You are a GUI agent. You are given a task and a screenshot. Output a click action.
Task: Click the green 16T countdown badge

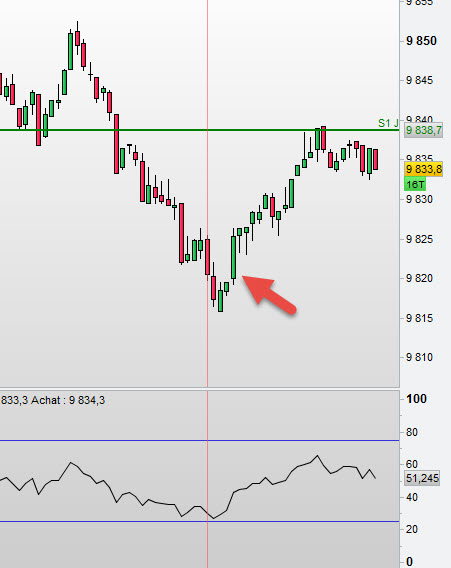tap(415, 184)
